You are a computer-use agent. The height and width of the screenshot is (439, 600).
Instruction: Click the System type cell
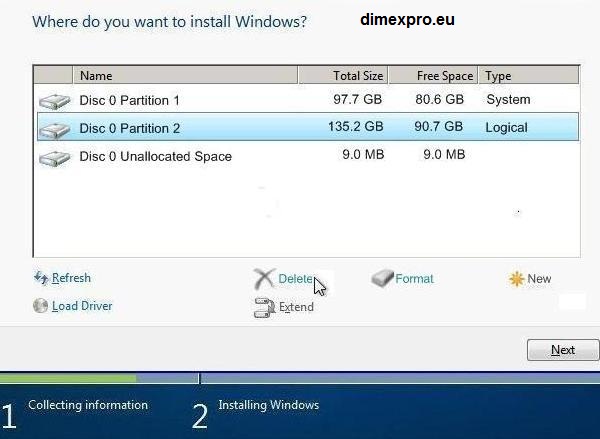[x=508, y=100]
